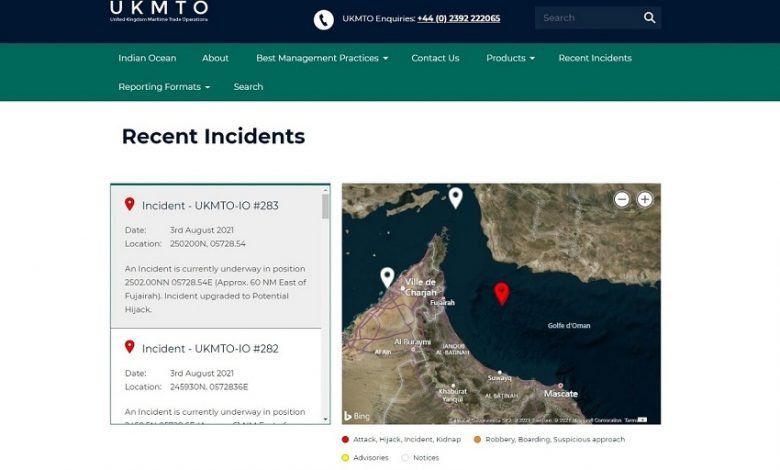Click the red incident marker on map
The image size is (780, 470).
coord(502,292)
